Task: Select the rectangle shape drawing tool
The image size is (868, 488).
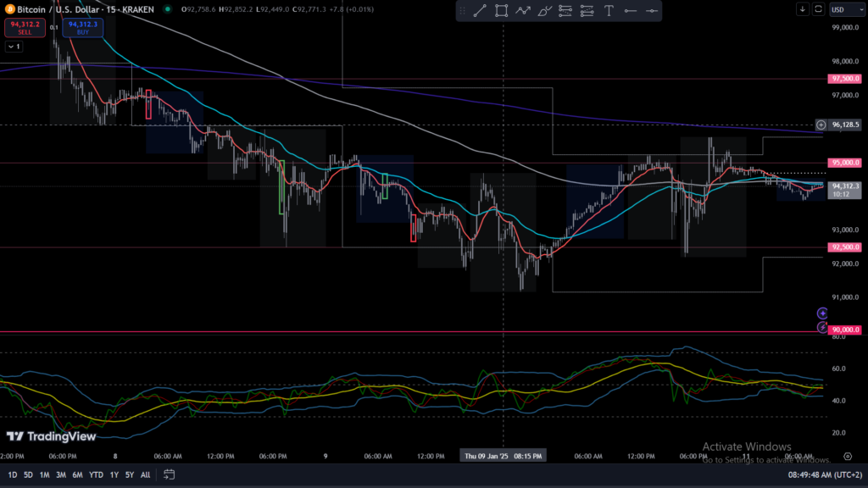Action: tap(501, 11)
